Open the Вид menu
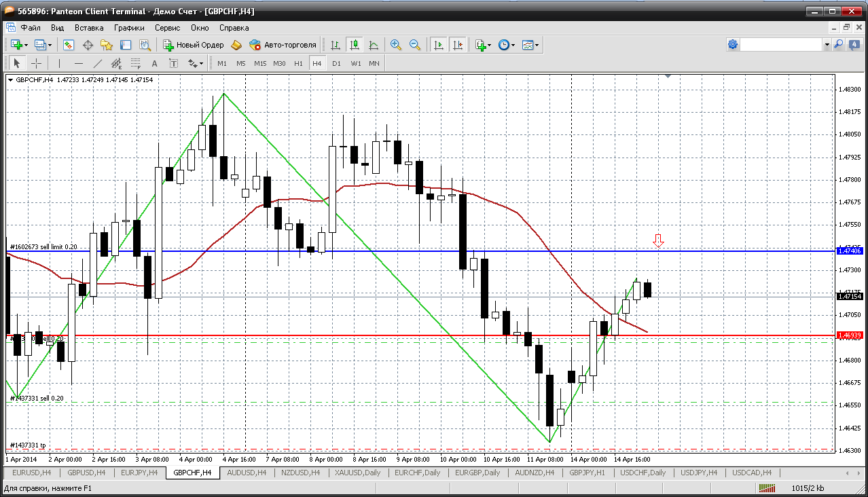Viewport: 868px width, 497px height. click(x=57, y=28)
